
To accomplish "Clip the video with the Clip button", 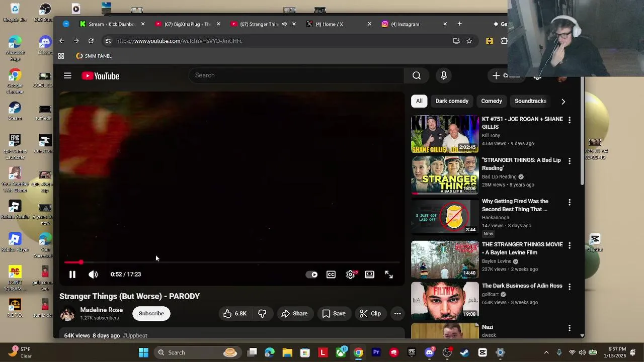I will [x=370, y=314].
